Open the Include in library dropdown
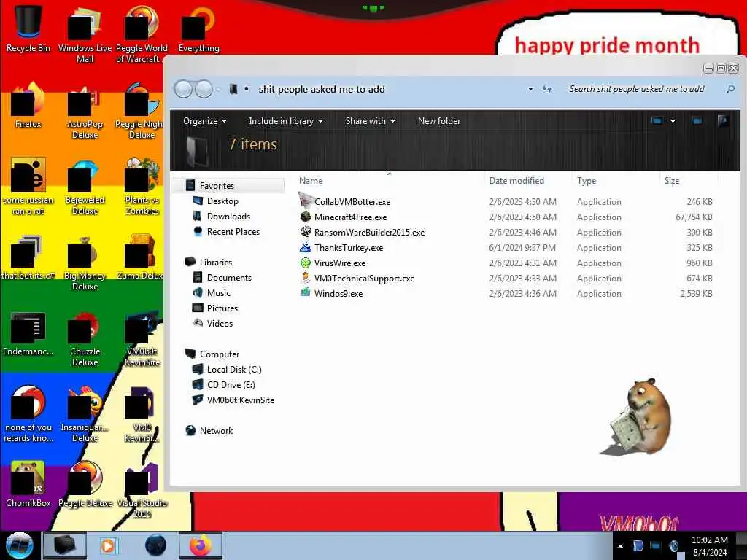 [x=286, y=121]
